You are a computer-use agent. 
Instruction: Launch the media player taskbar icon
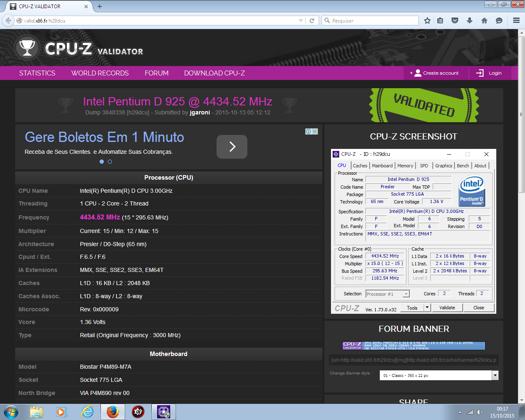pyautogui.click(x=62, y=412)
